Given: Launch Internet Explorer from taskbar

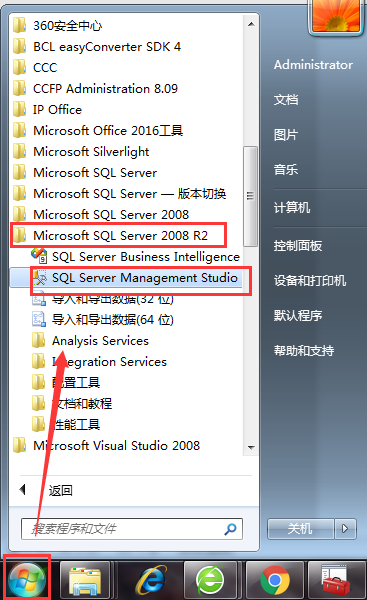Looking at the screenshot, I should coord(152,580).
